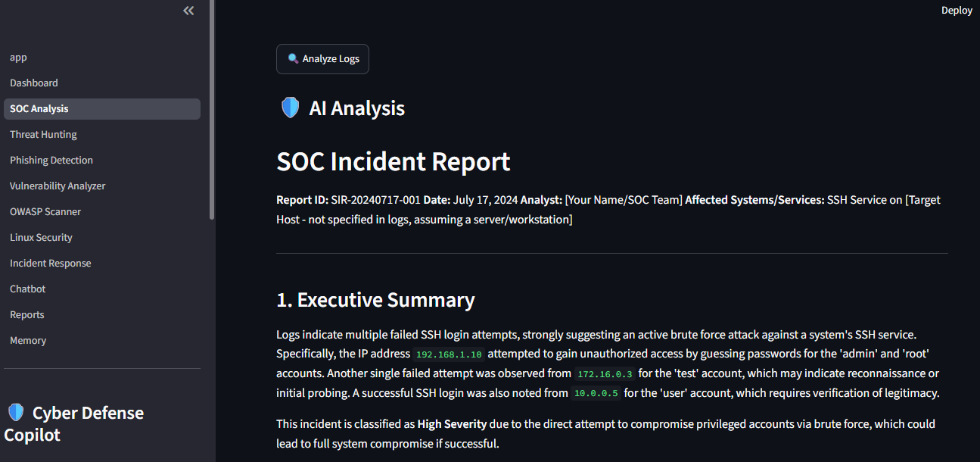Screen dimensions: 980x462
Task: Click the AI Analysis heading text
Action: (357, 108)
